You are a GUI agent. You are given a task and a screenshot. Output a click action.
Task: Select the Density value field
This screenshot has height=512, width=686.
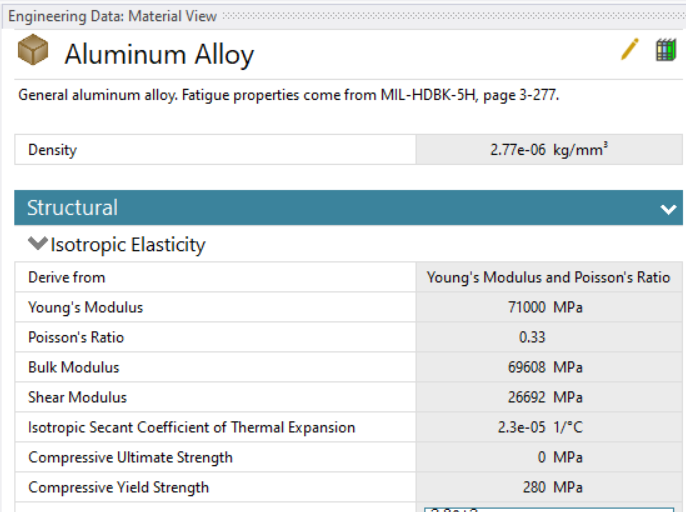pos(548,150)
